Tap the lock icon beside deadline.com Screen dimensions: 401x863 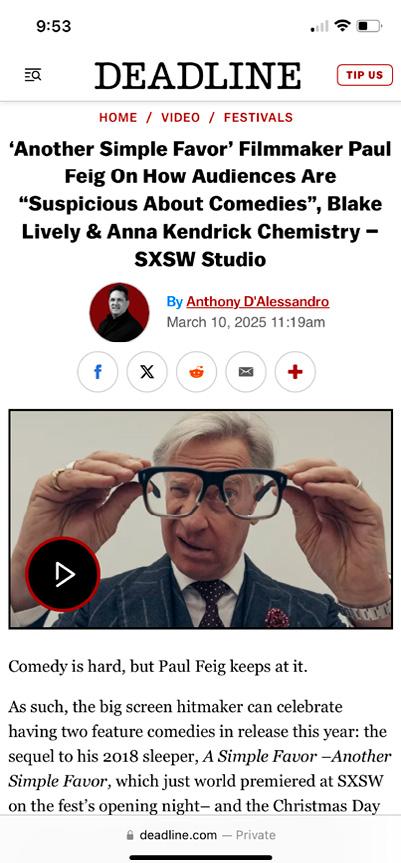click(130, 835)
